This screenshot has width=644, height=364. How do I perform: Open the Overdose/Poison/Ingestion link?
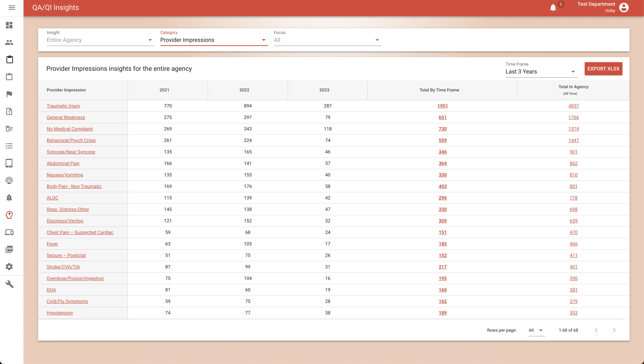pyautogui.click(x=75, y=278)
